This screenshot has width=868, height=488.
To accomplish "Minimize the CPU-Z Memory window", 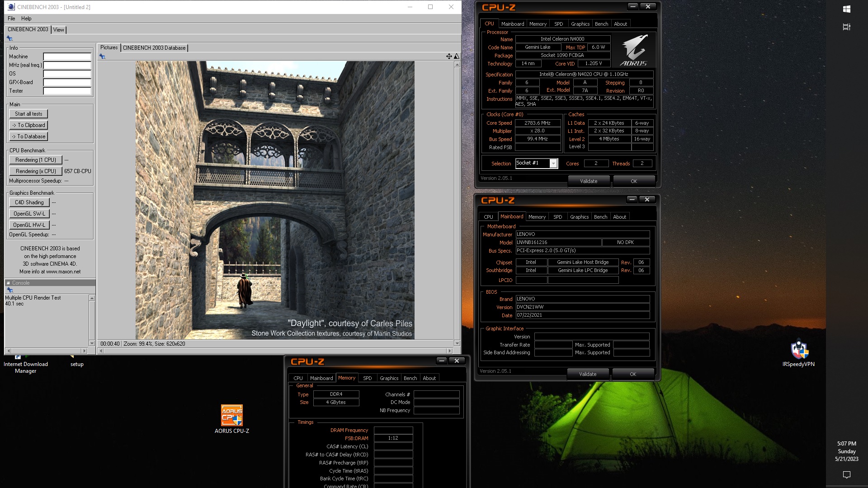I will tap(442, 361).
